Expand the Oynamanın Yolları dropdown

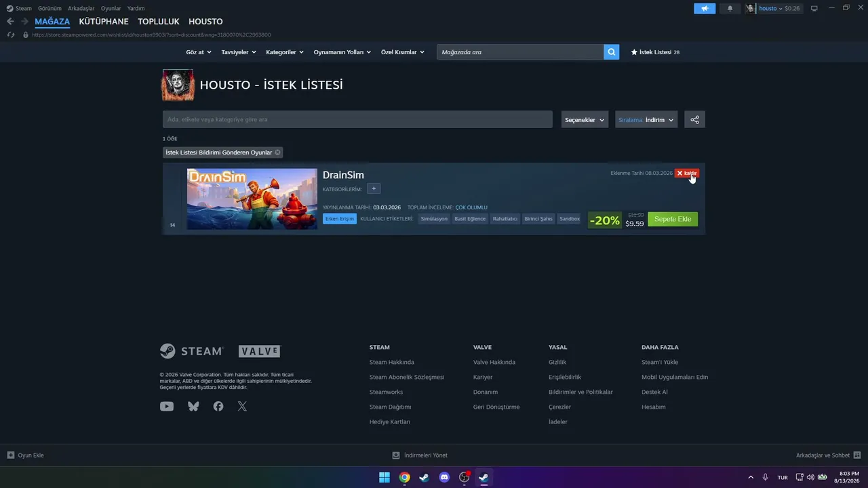point(342,52)
